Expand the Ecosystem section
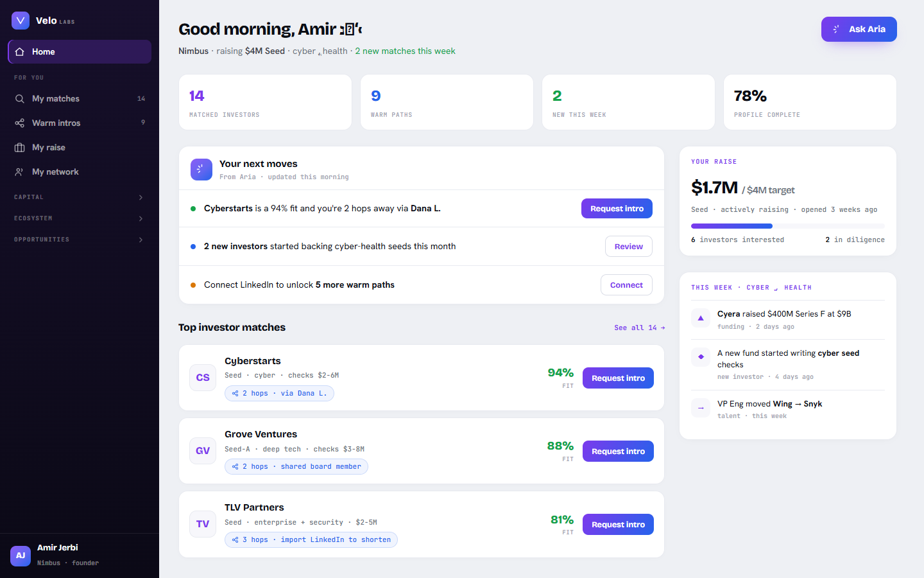The image size is (924, 578). point(80,218)
